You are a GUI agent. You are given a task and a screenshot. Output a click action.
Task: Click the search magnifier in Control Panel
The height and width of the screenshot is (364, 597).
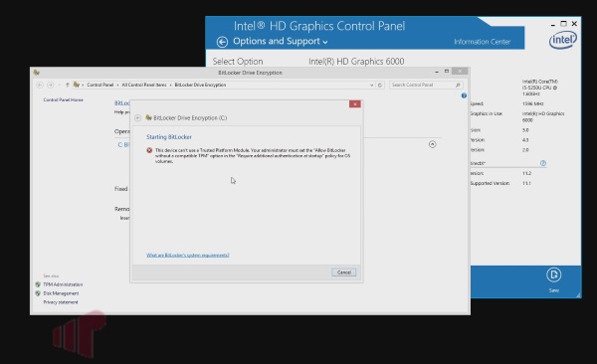(x=458, y=85)
